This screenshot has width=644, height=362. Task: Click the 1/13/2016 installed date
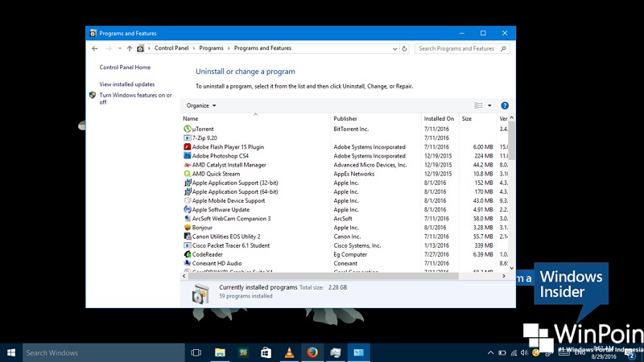click(x=436, y=245)
